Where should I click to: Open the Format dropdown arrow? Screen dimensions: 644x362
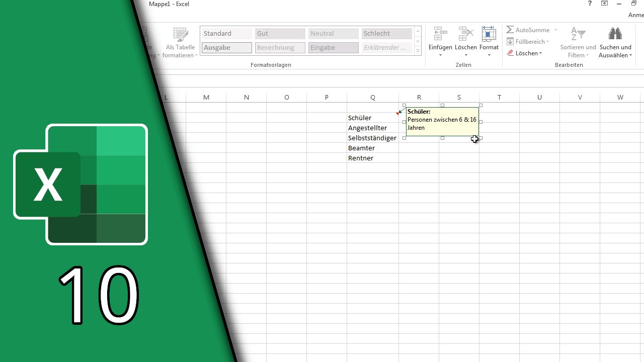(489, 55)
